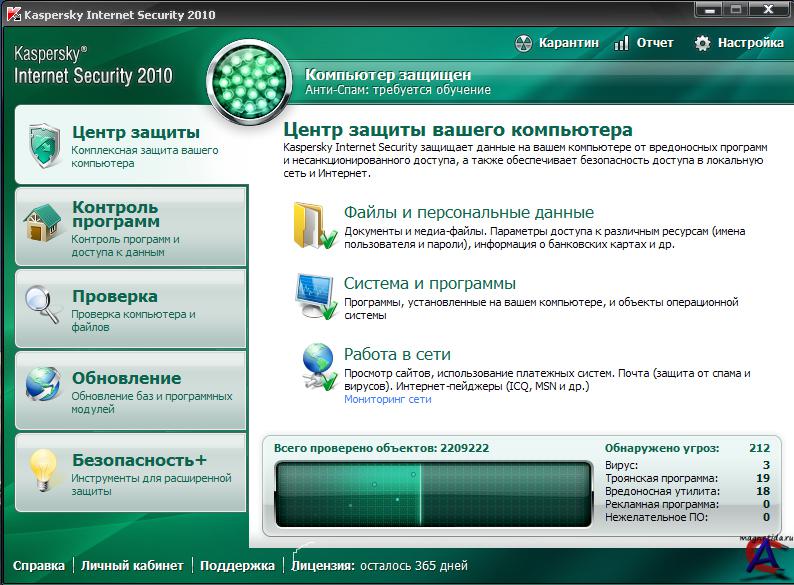Open the Мониторинг сети link
This screenshot has width=794, height=585.
pos(387,399)
